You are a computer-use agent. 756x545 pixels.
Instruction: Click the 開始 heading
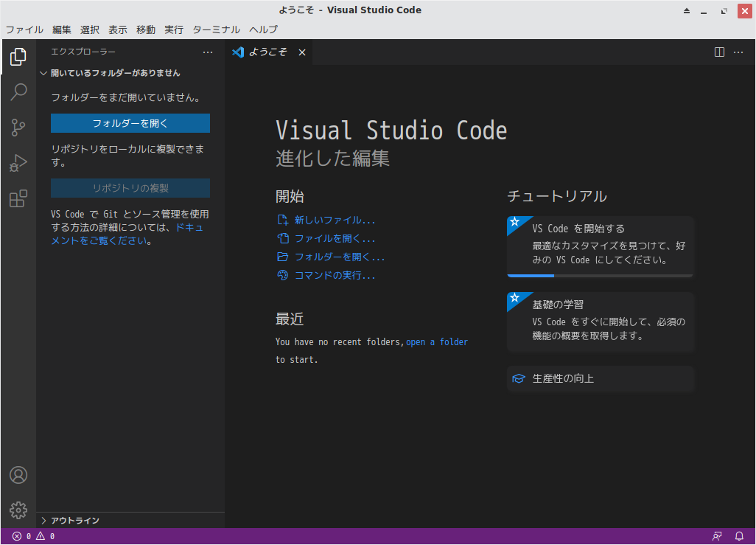290,196
